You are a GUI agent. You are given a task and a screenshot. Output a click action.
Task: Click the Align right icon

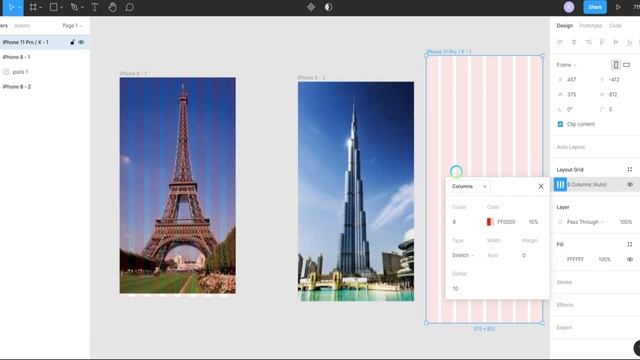click(x=588, y=42)
